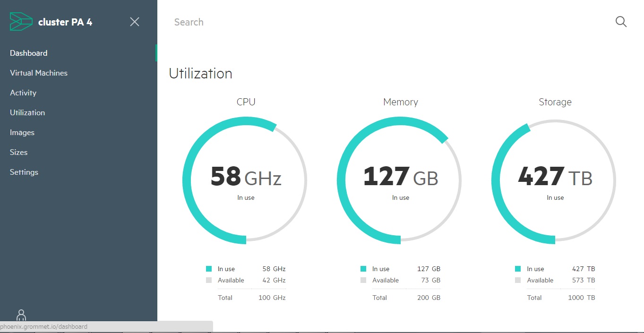
Task: Open the Utilization sidebar item
Action: pos(27,112)
